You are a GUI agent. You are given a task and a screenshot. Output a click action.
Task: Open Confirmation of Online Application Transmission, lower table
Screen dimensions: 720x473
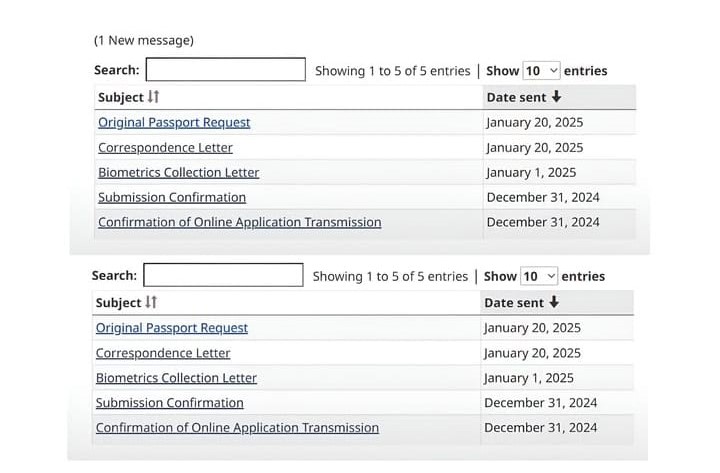click(x=237, y=428)
